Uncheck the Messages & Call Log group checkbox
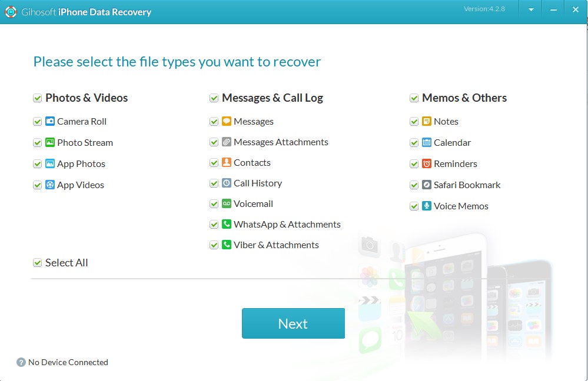This screenshot has height=381, width=588. (x=214, y=98)
